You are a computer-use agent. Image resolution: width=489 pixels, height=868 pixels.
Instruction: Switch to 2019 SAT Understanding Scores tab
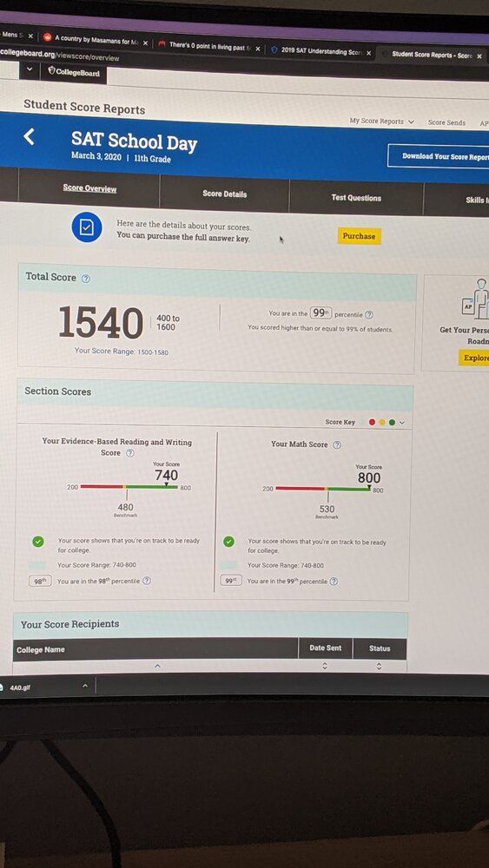click(x=320, y=51)
